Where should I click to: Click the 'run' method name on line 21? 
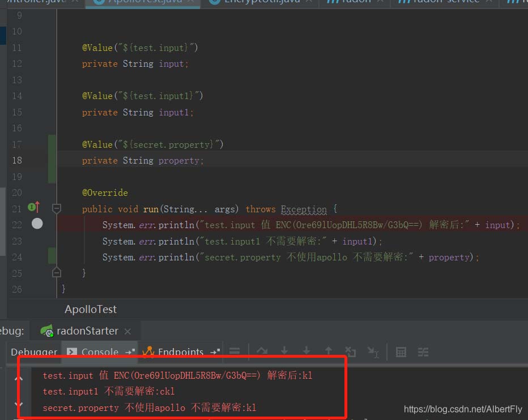(x=151, y=209)
